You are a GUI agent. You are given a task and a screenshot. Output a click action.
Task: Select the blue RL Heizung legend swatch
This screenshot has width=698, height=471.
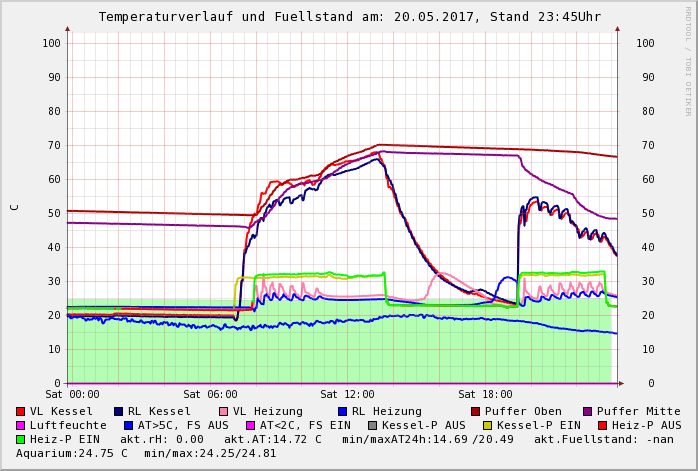[x=343, y=411]
